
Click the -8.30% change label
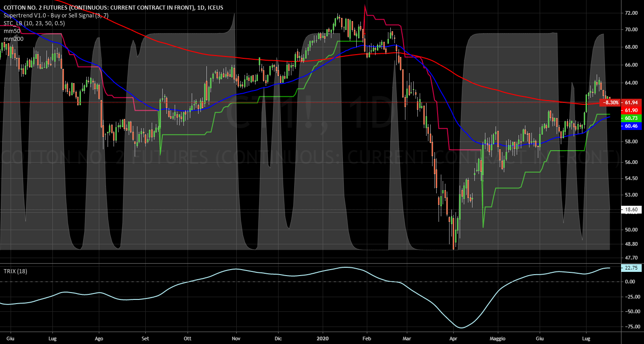(611, 102)
